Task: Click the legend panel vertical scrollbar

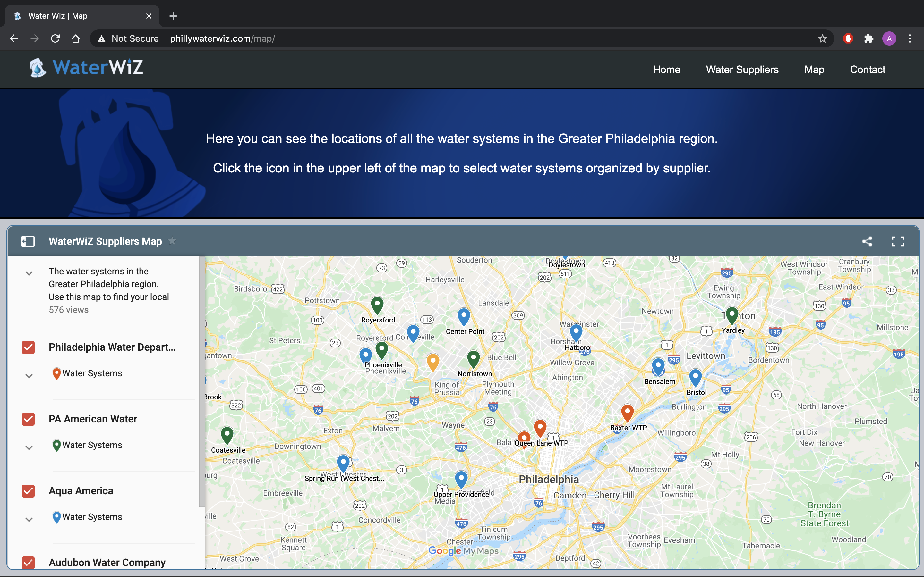Action: pyautogui.click(x=201, y=381)
